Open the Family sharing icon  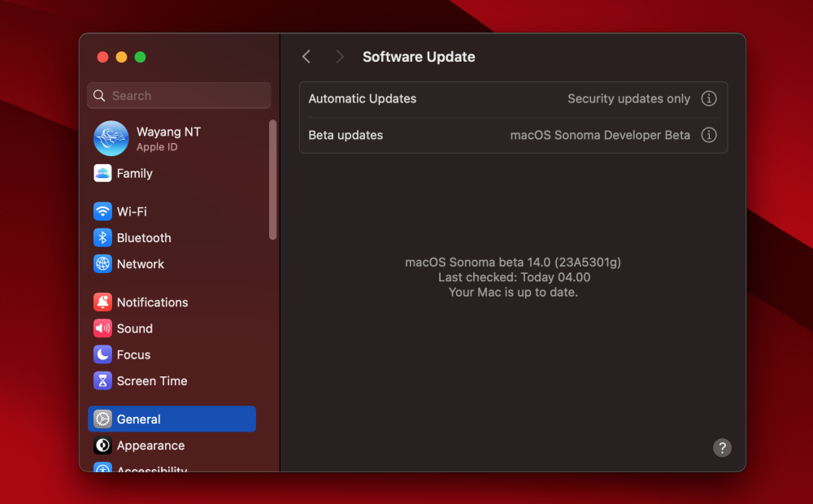[102, 173]
